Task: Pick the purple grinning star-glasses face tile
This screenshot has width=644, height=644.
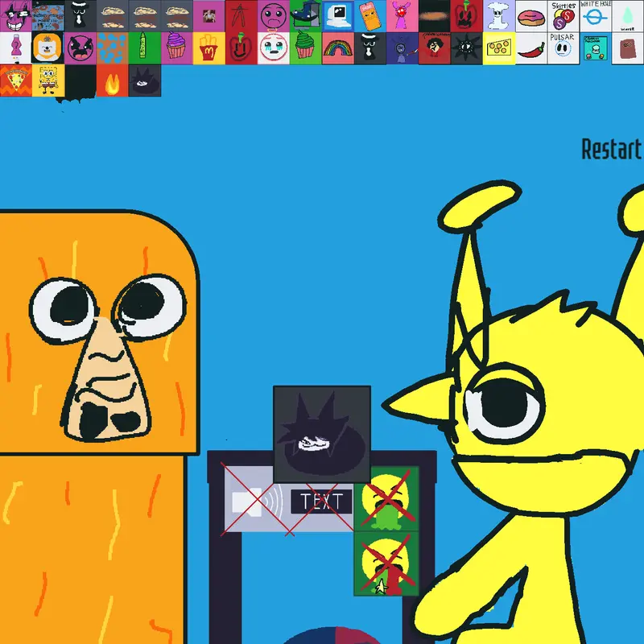Action: (15, 15)
